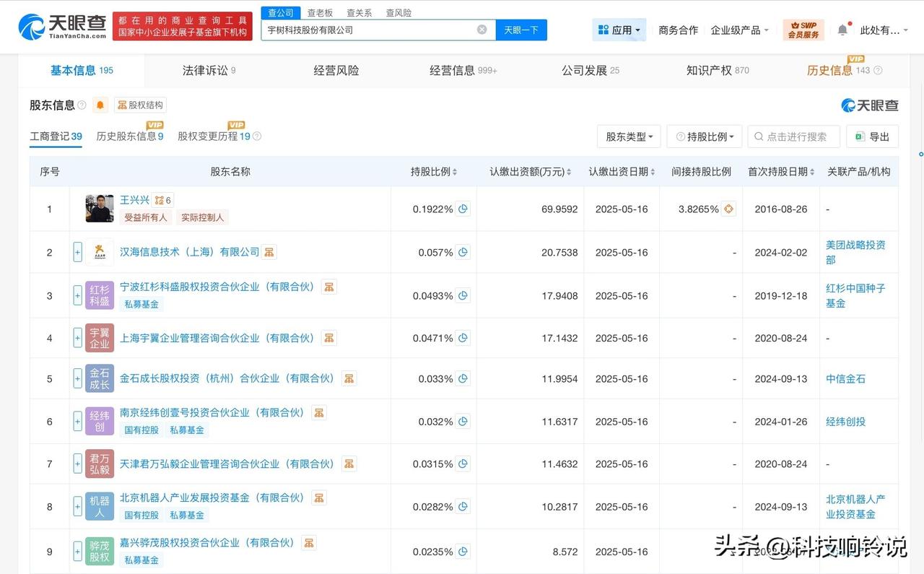The height and width of the screenshot is (574, 924).
Task: Expand the 宁波红杉科盛 shareholder row
Action: (x=77, y=295)
